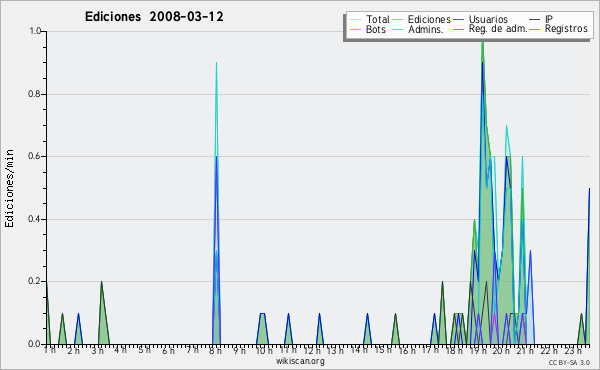
Task: Click the '3 h' x-axis tick label
Action: (x=97, y=351)
